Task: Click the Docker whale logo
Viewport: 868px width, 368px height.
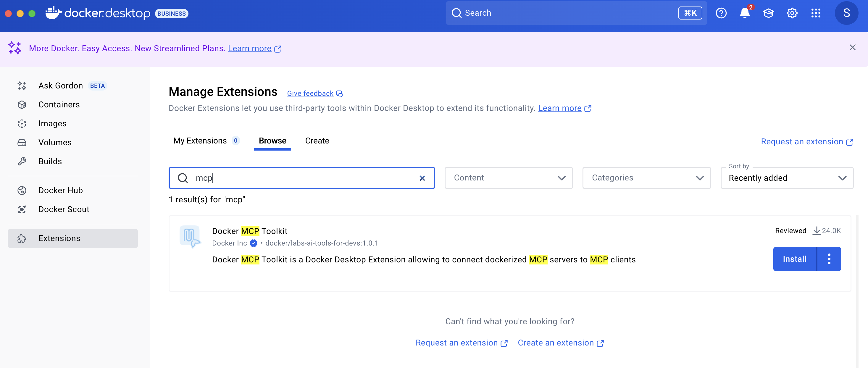Action: coord(53,13)
